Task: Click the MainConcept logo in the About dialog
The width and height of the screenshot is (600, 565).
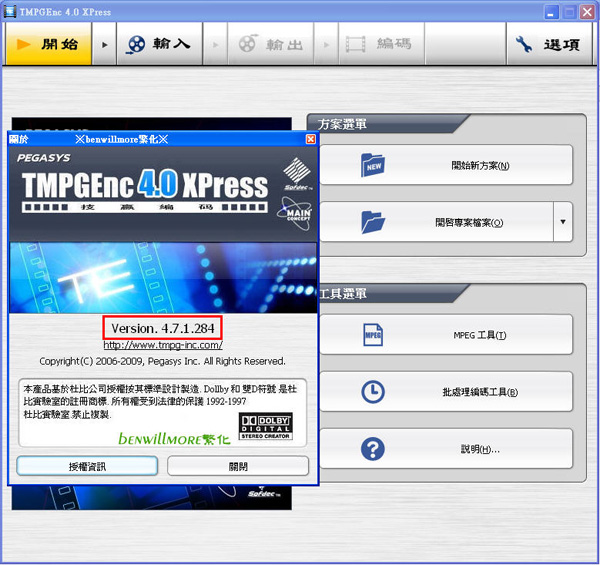Action: [294, 213]
